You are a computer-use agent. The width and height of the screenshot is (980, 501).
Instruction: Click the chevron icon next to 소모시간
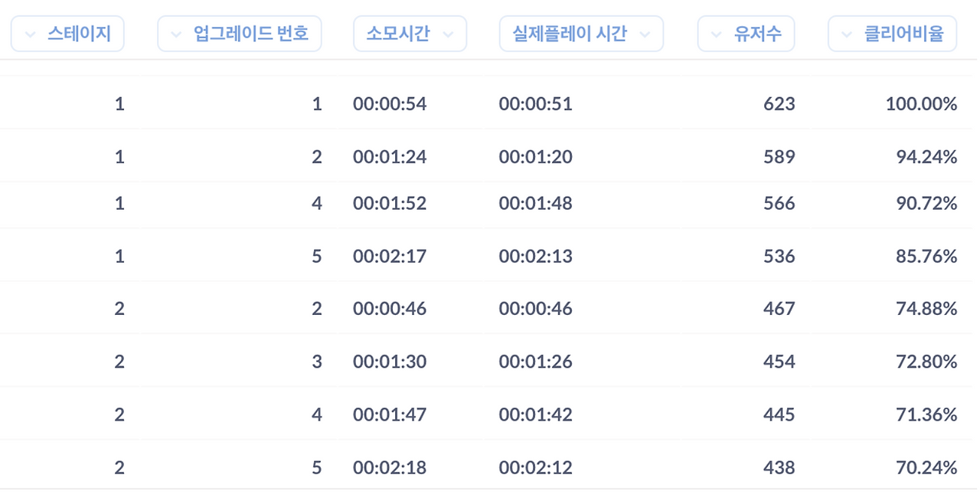(448, 34)
